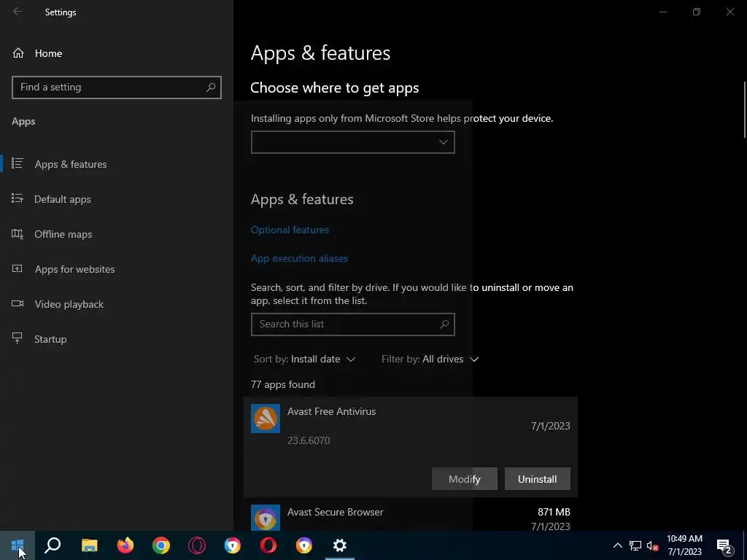Click the Settings gear on the taskbar
Screen dimensions: 747x560
pos(340,545)
